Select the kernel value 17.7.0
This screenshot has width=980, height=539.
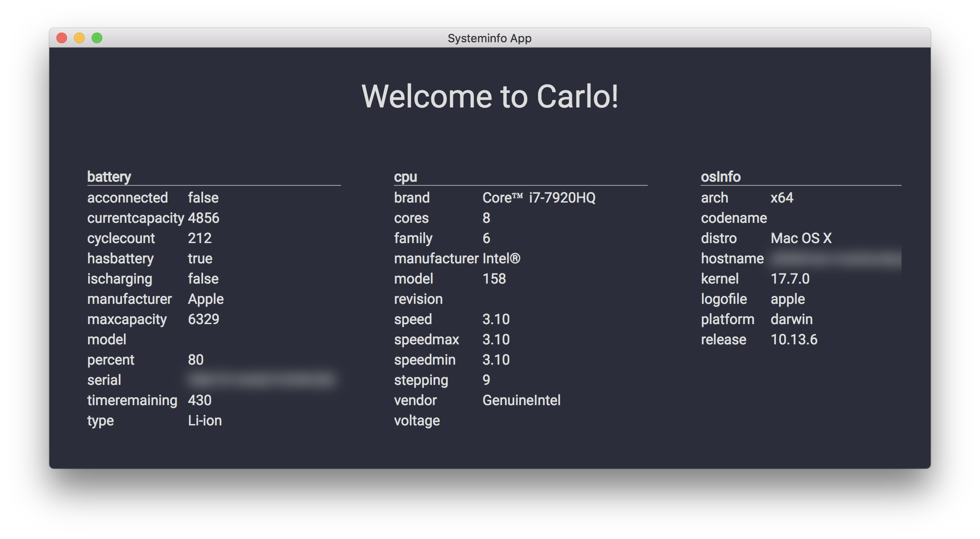click(791, 278)
